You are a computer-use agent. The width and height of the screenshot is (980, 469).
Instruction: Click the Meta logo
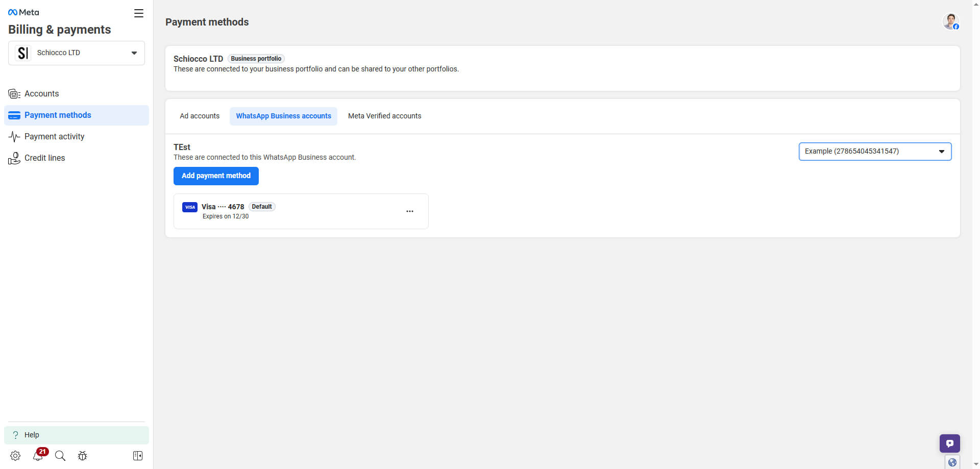click(x=23, y=12)
